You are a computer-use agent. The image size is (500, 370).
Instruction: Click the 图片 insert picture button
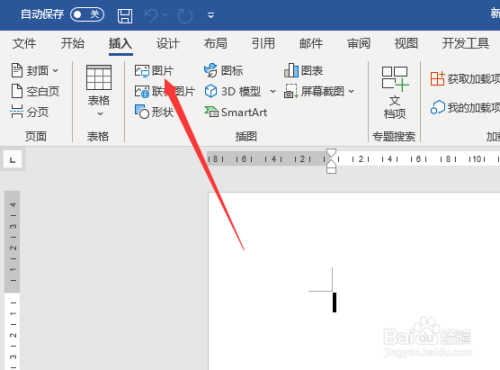point(154,71)
